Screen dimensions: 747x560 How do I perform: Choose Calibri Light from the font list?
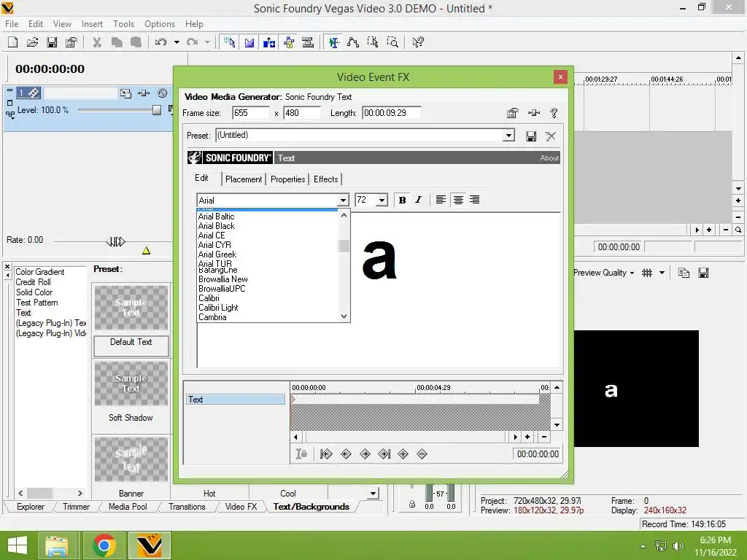point(218,308)
